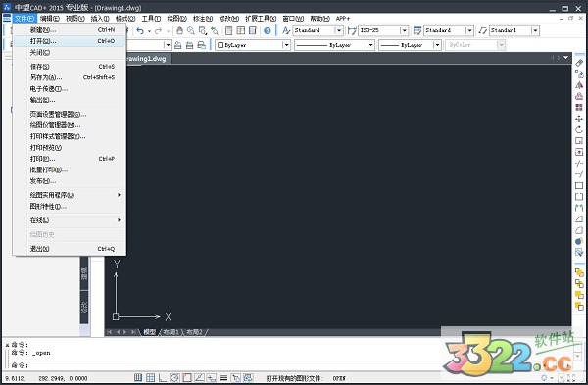The width and height of the screenshot is (588, 385).
Task: Select the Move tool in right toolbar
Action: coord(579,119)
